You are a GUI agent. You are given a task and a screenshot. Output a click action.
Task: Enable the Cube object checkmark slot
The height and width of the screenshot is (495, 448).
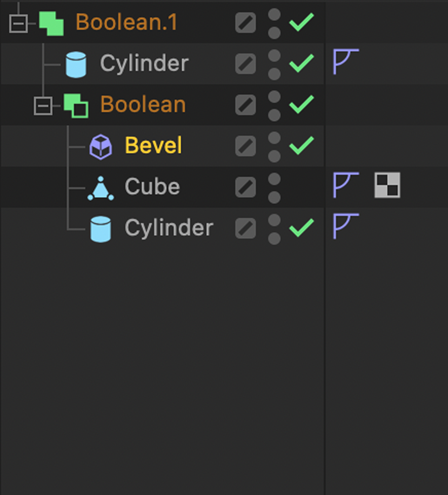pyautogui.click(x=302, y=187)
